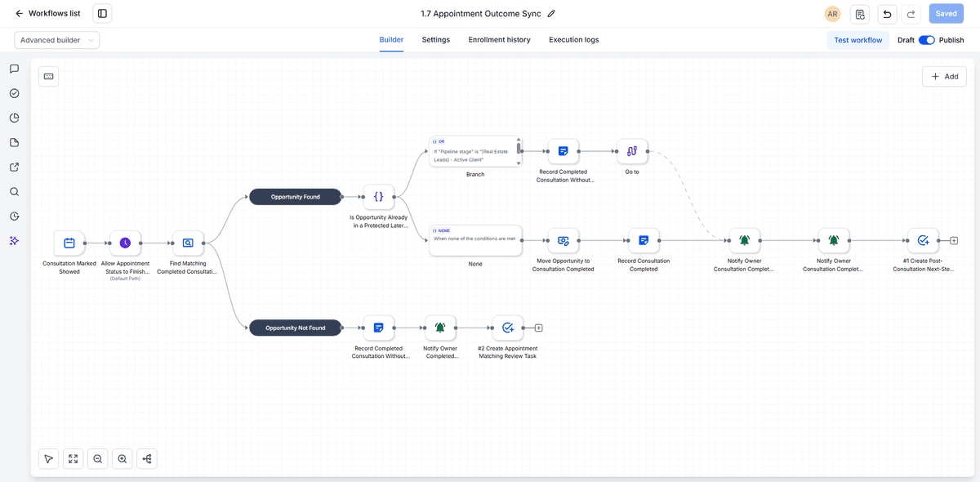Screen dimensions: 980x482
Task: Select the upper Record Completed Consultation Without node
Action: tap(563, 151)
